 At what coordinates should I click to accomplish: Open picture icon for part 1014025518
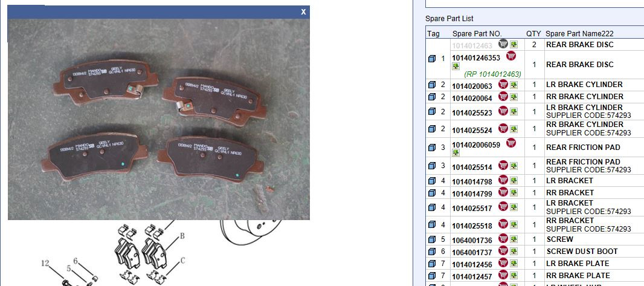click(514, 225)
